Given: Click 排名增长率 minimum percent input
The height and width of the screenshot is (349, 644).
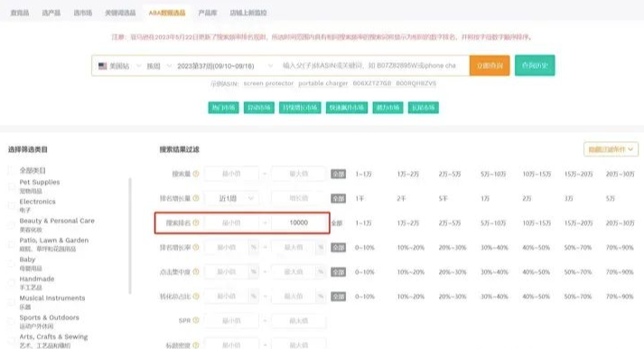Looking at the screenshot, I should click(x=227, y=248).
